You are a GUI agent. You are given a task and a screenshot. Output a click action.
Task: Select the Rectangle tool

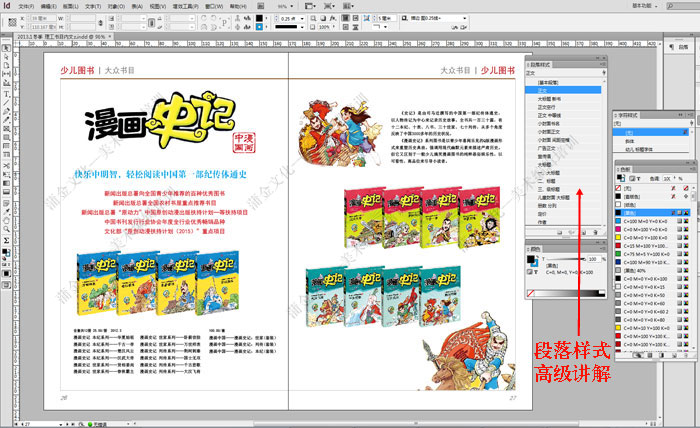(x=6, y=137)
